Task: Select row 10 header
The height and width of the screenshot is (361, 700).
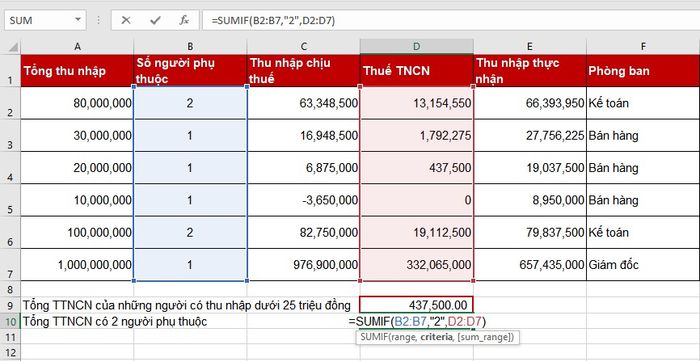Action: tap(10, 321)
